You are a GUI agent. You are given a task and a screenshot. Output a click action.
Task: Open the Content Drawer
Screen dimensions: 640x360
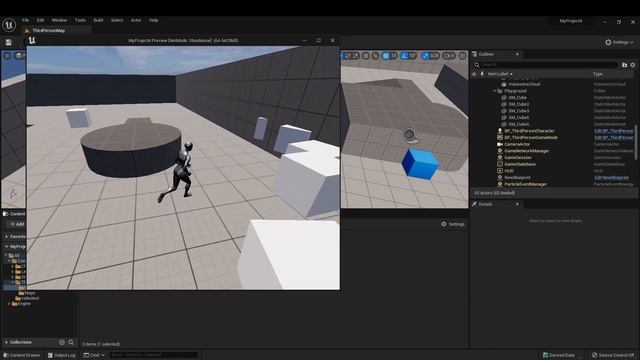(x=22, y=355)
